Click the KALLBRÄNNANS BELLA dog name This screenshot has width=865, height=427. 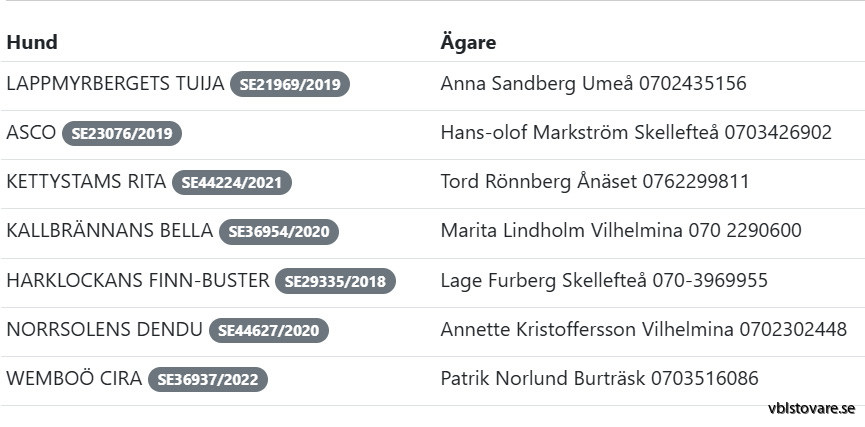109,231
